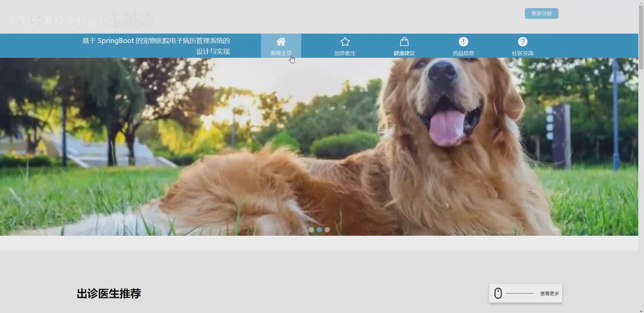The image size is (644, 313).
Task: Click the golden retriever banner image
Action: [319, 146]
